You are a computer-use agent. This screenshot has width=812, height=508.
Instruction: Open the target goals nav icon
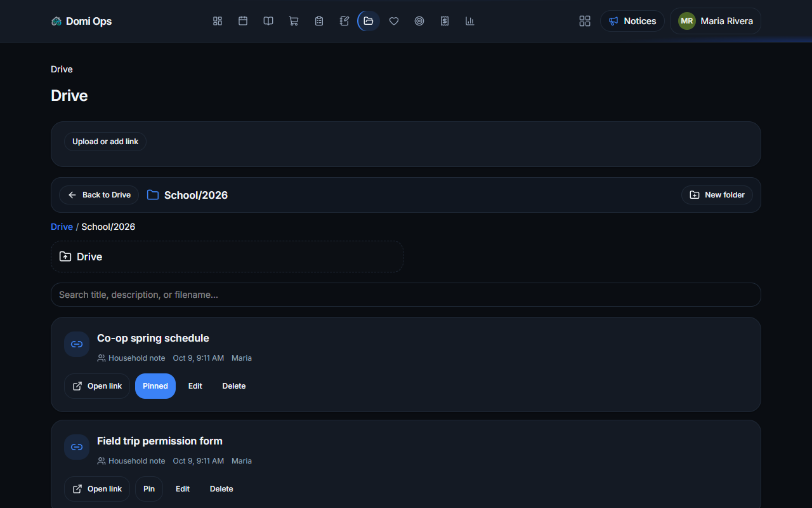pos(419,21)
